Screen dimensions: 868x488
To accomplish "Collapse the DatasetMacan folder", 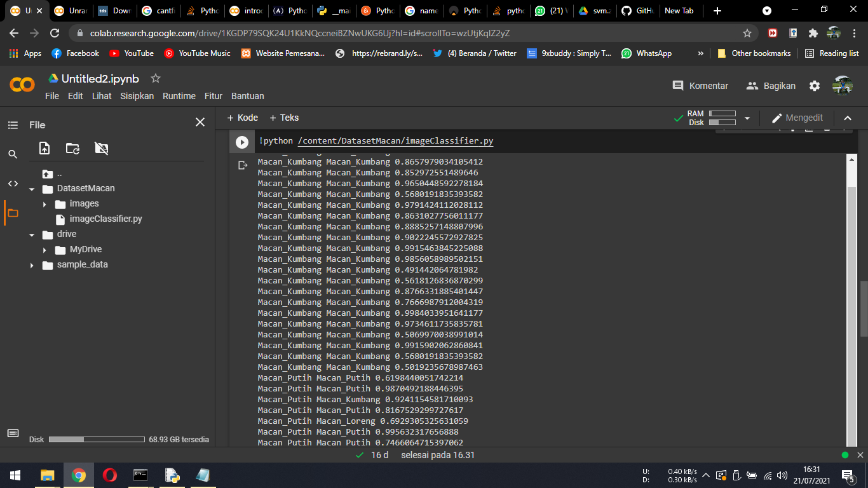I will tap(32, 188).
